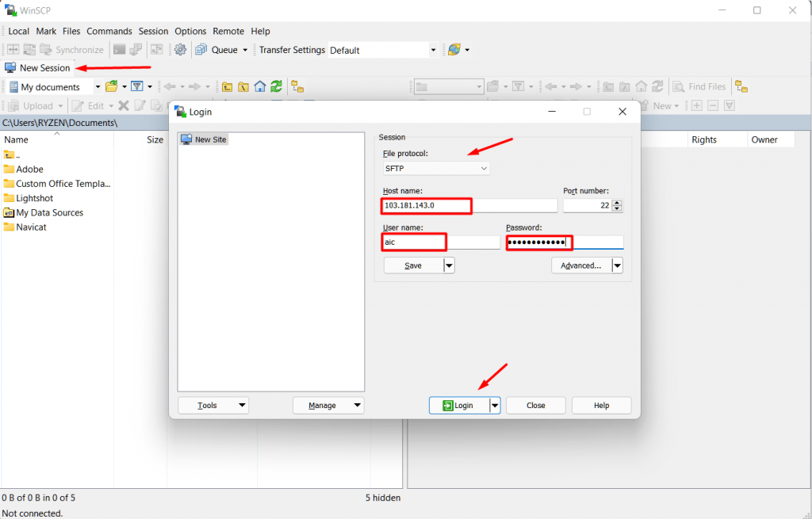Viewport: 812px width, 519px height.
Task: Click the Synchronize icon
Action: coord(46,49)
